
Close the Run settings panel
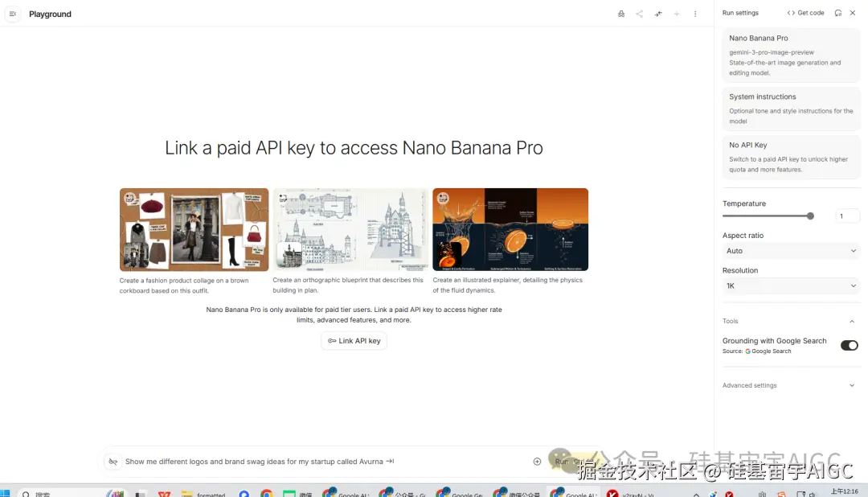(853, 13)
